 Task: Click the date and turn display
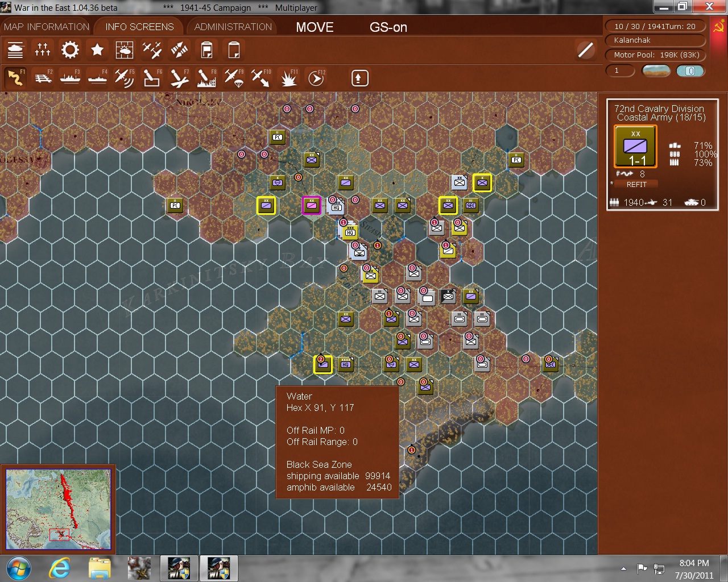pos(655,26)
